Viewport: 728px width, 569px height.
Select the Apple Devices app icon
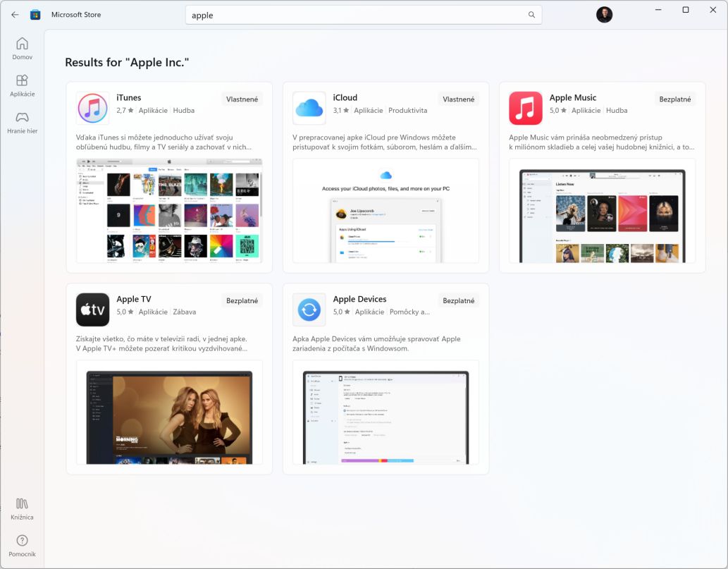[309, 310]
